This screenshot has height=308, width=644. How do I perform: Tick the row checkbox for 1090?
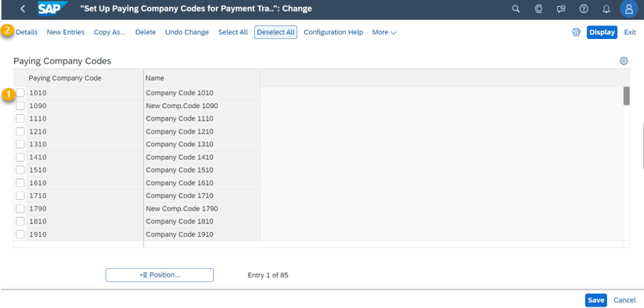coord(20,106)
